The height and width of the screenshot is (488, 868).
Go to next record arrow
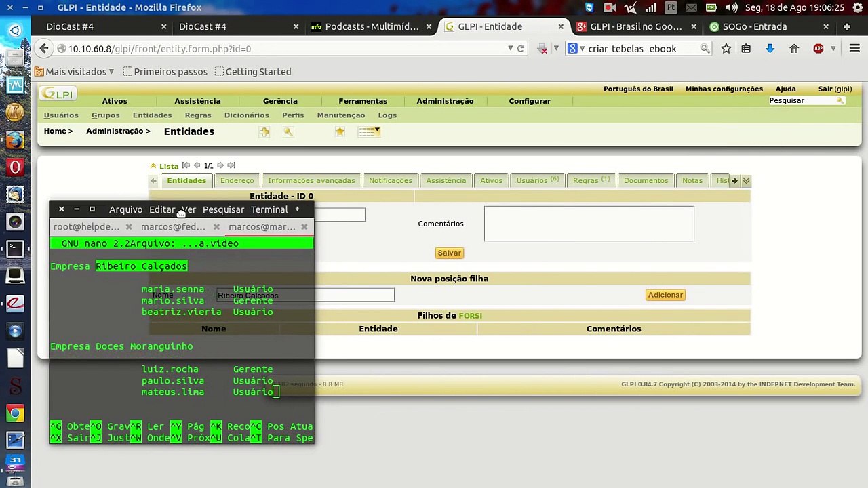[x=220, y=165]
